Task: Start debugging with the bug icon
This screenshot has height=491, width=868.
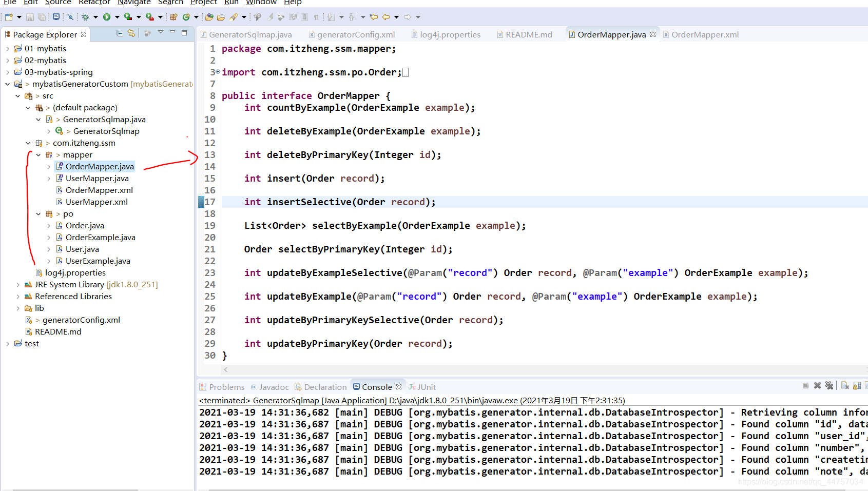Action: (x=86, y=17)
